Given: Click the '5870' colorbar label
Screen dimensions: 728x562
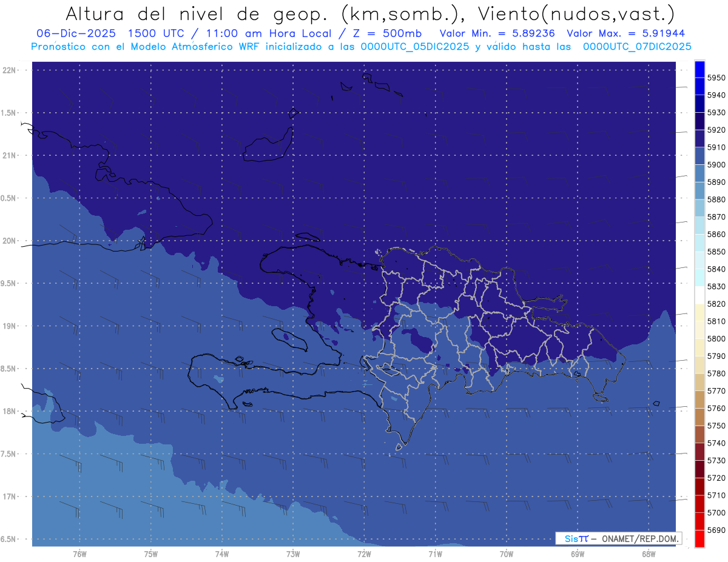Looking at the screenshot, I should click(716, 216).
